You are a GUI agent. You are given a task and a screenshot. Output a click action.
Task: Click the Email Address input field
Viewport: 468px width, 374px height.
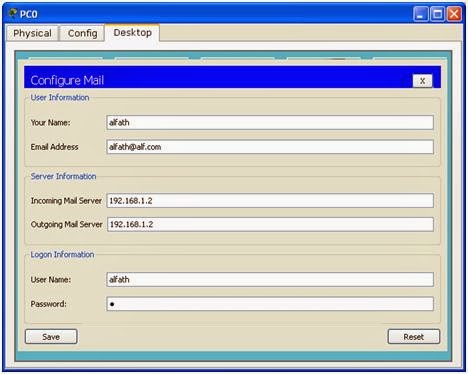tap(270, 147)
